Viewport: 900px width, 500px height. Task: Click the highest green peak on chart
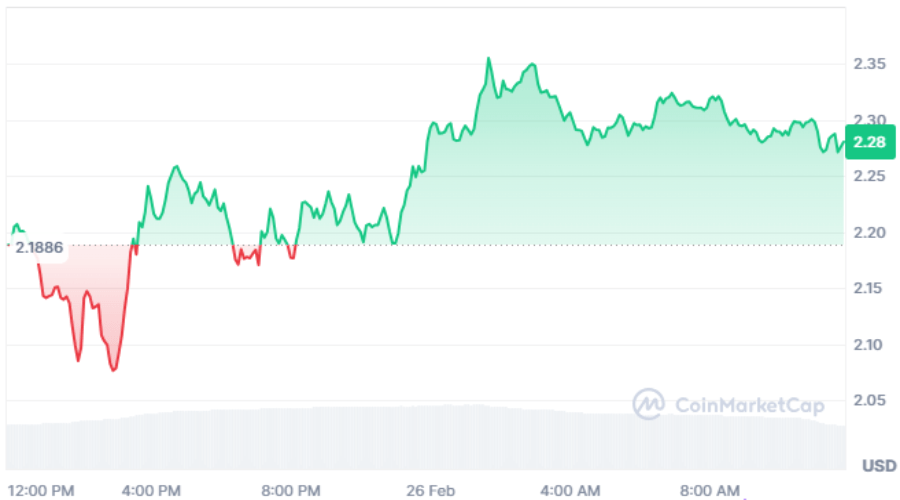point(489,58)
